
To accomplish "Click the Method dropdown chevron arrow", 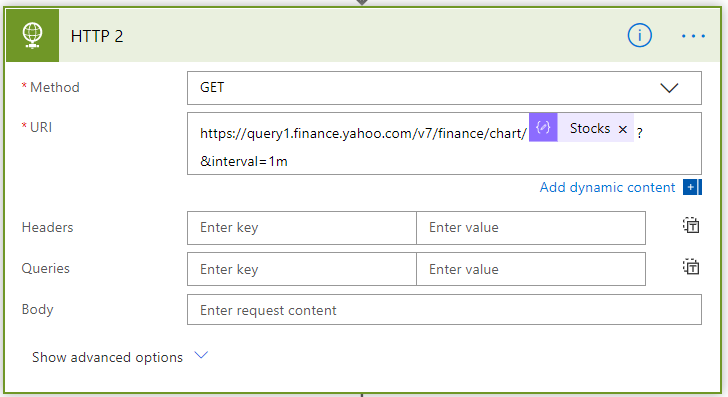I will point(669,88).
